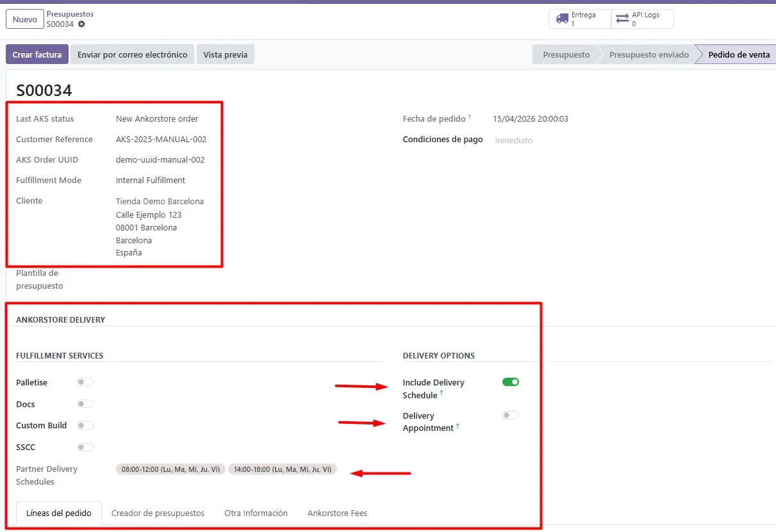Open the Presupuestos breadcrumb link
Viewport: 776px width, 532px height.
tap(70, 14)
